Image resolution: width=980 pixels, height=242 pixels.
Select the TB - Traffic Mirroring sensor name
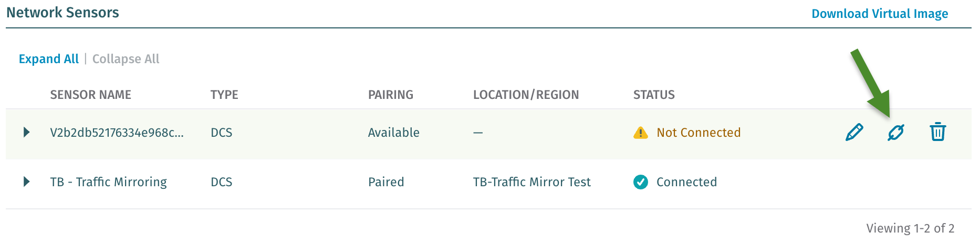pos(108,182)
